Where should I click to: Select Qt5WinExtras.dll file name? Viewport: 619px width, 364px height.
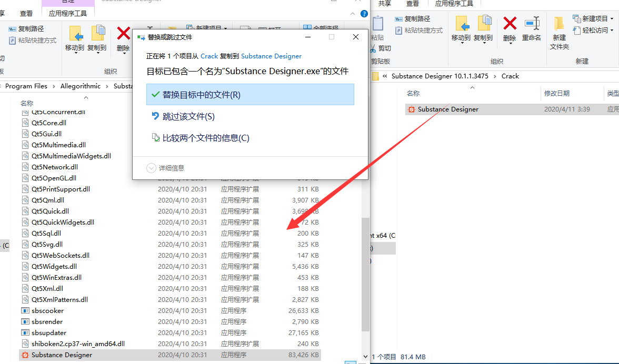pyautogui.click(x=57, y=278)
